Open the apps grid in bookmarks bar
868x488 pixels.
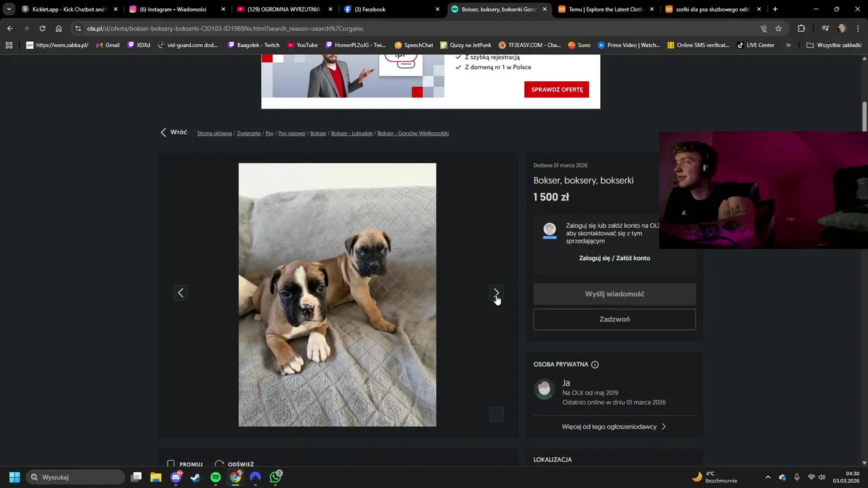(9, 45)
